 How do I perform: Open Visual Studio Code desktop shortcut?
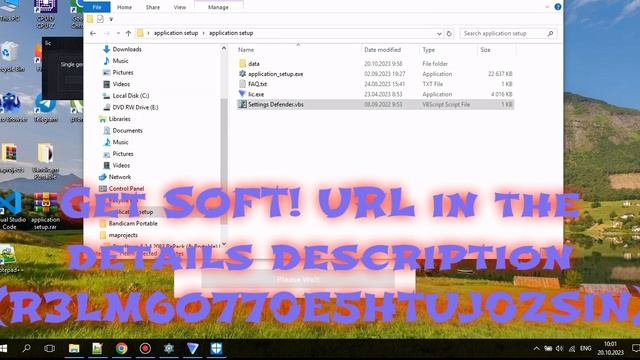[10, 211]
